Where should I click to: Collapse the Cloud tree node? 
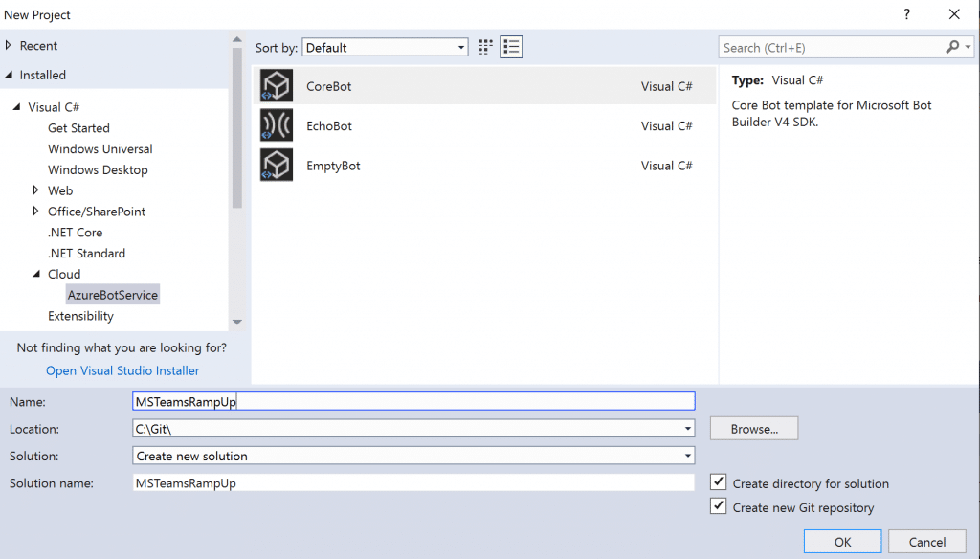click(36, 274)
